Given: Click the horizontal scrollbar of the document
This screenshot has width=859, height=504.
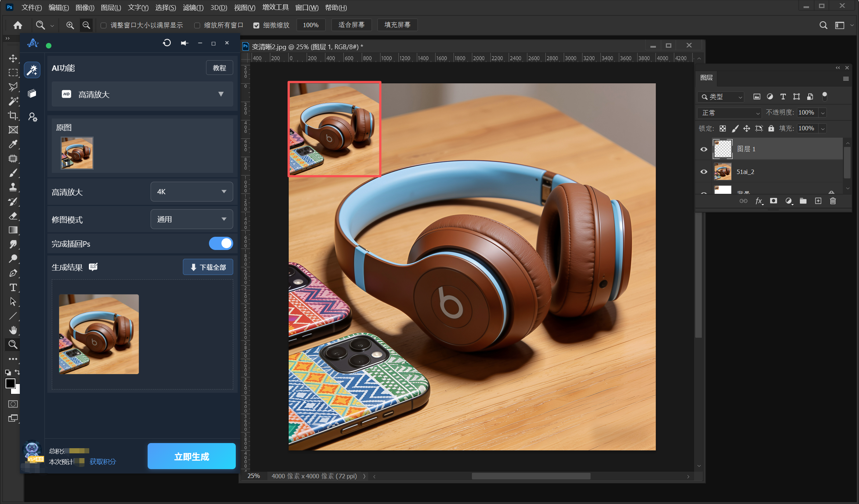Looking at the screenshot, I should 531,476.
